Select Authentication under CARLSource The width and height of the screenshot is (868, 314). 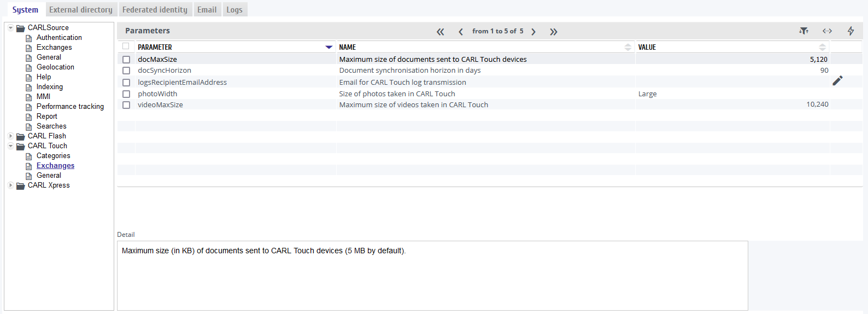click(59, 38)
